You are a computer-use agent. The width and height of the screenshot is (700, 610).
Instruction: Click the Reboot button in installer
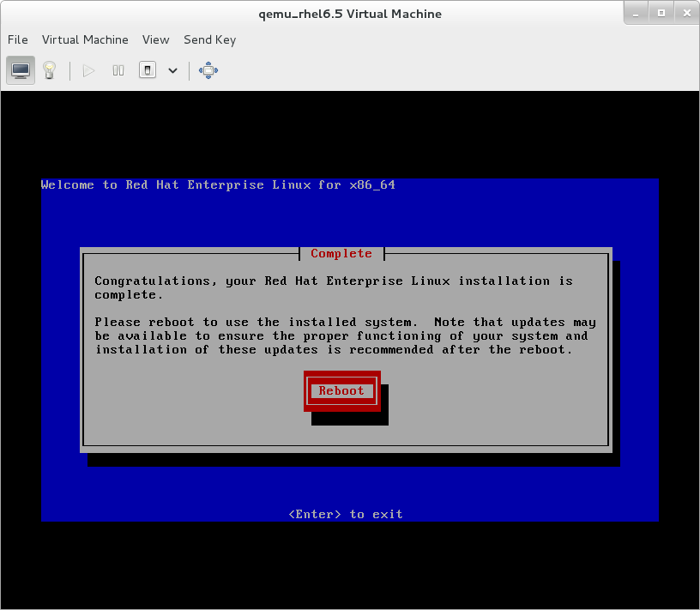342,391
